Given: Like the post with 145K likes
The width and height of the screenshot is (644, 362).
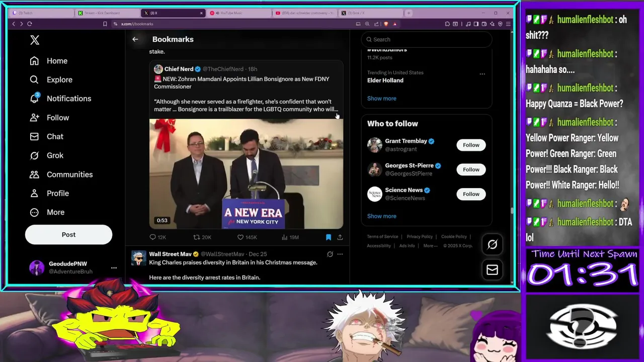Looking at the screenshot, I should coord(240,237).
